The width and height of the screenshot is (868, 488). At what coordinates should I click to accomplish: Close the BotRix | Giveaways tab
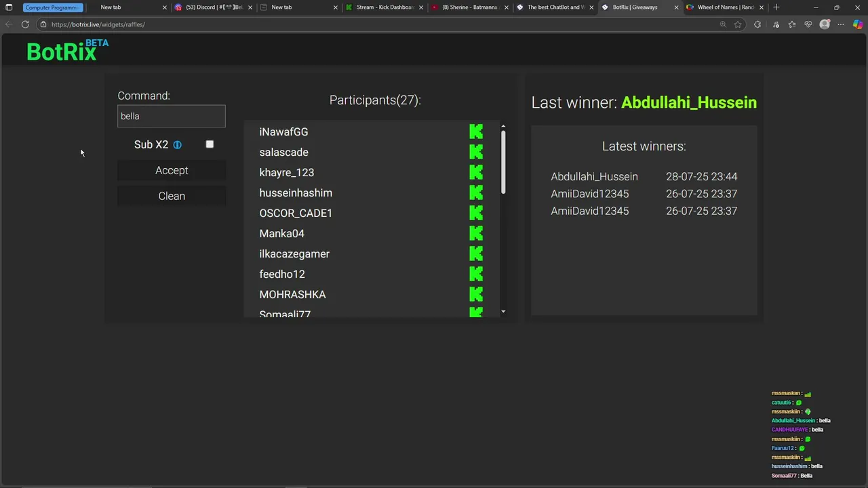(x=676, y=7)
